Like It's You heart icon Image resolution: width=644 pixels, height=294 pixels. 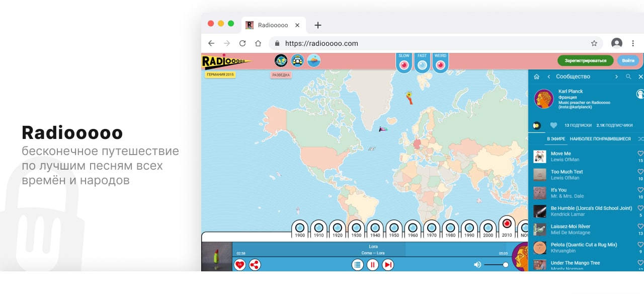[x=640, y=190]
